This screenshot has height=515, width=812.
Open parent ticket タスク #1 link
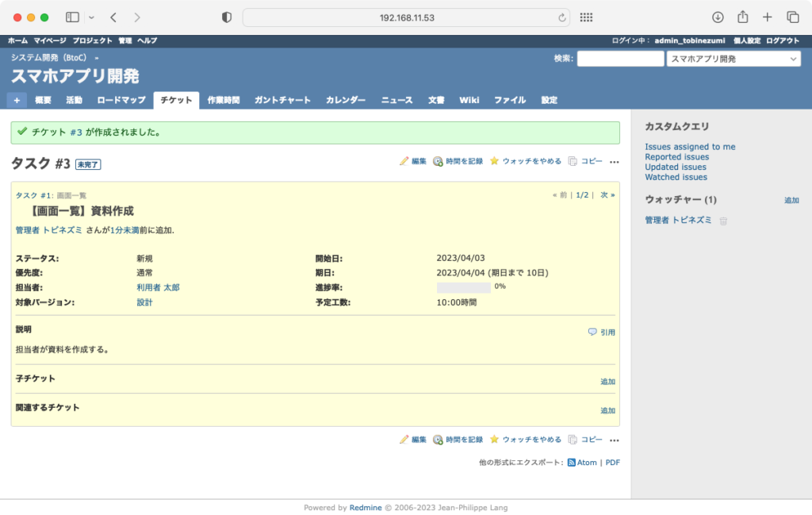tap(33, 195)
